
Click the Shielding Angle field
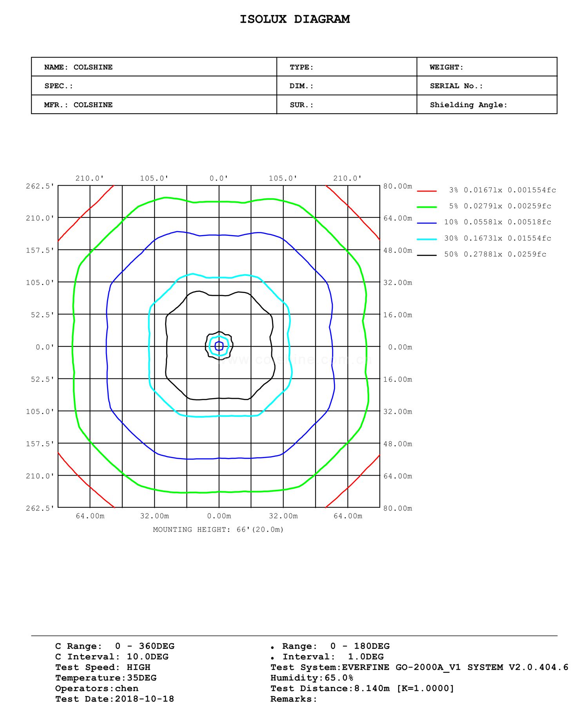point(487,105)
